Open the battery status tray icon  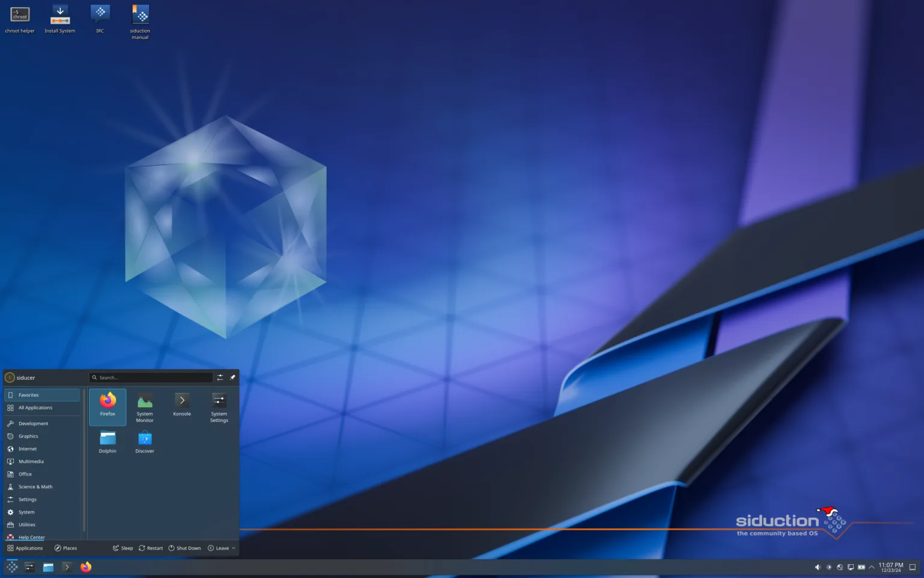[861, 567]
